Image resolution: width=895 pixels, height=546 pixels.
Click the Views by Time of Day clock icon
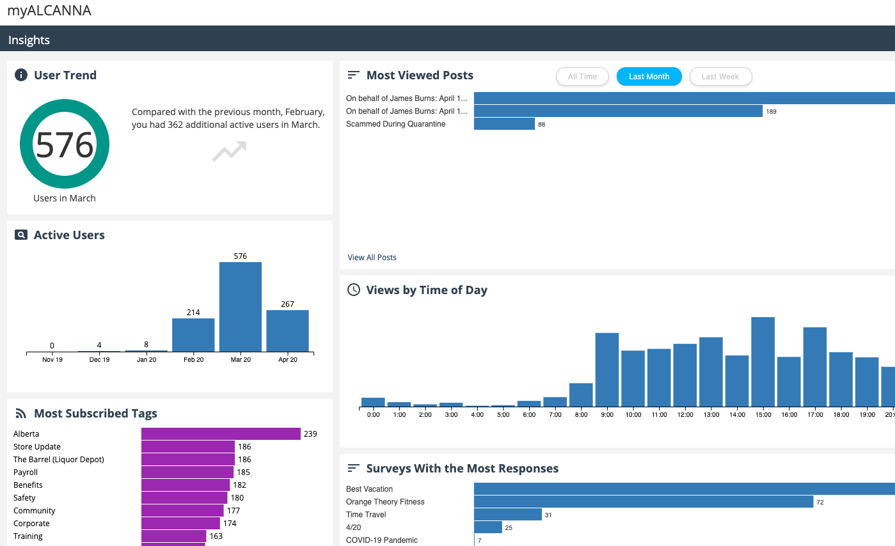coord(354,289)
